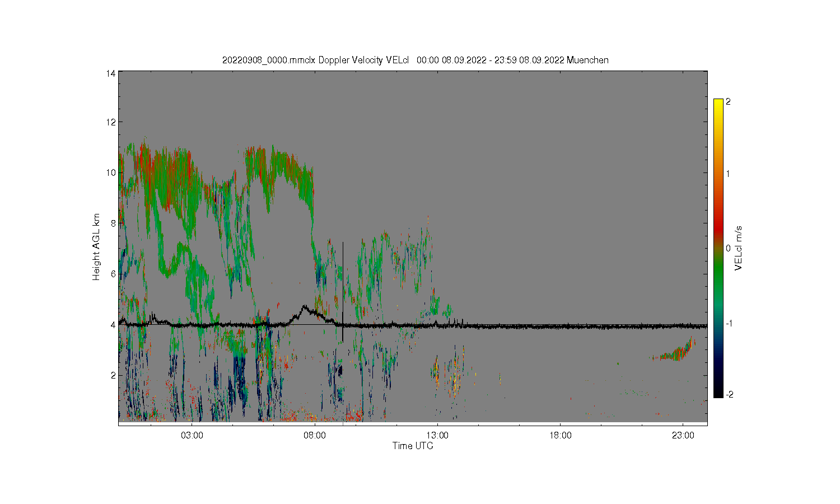Click the '2' height tick label on y-axis

pos(113,375)
